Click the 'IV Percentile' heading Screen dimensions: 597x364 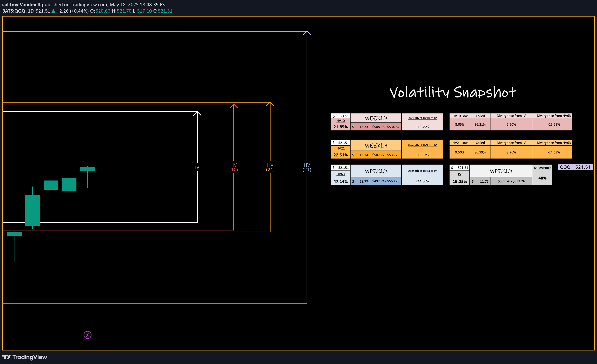click(x=542, y=168)
